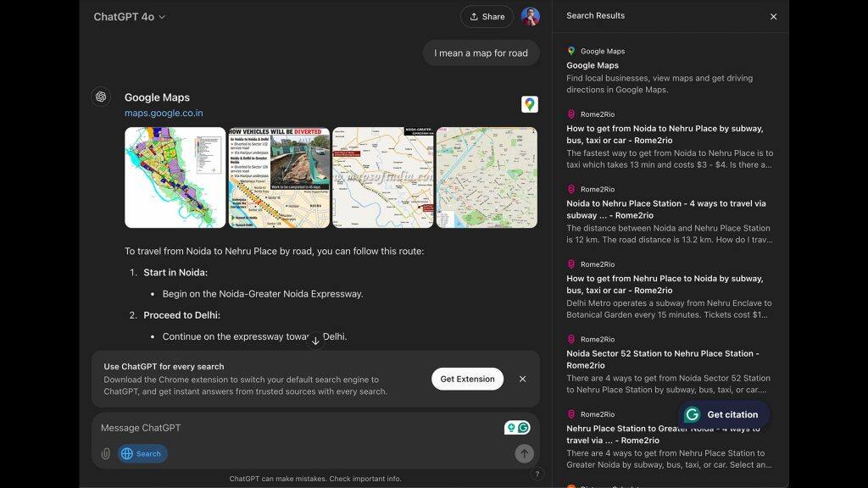Screen dimensions: 868x488
Task: Open the maps.google.co.in link
Action: click(164, 113)
